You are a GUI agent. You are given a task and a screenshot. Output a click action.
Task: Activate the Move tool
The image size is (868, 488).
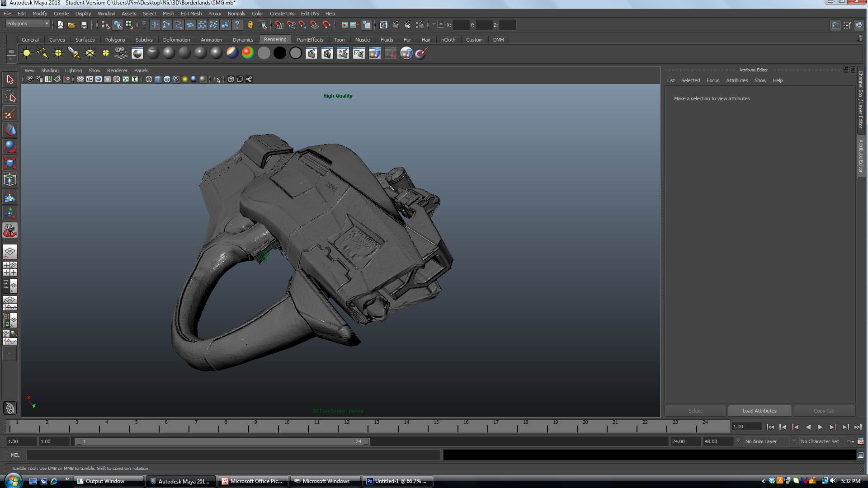pyautogui.click(x=10, y=130)
